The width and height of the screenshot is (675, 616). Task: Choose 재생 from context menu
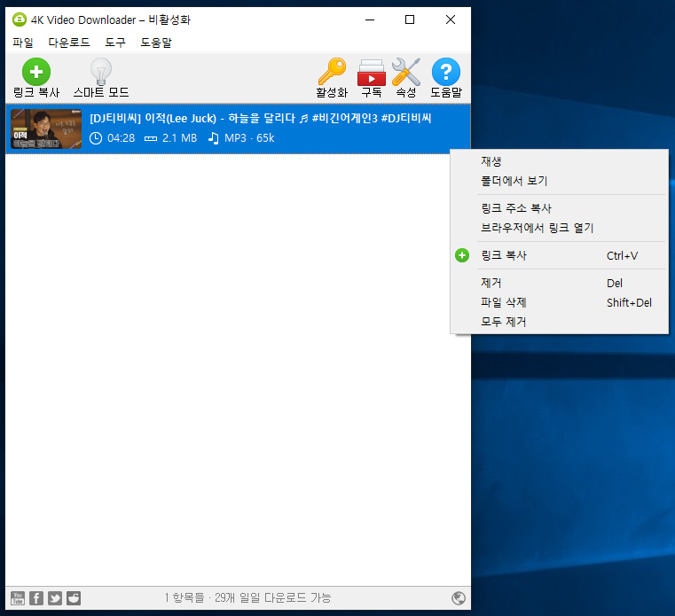(559, 161)
